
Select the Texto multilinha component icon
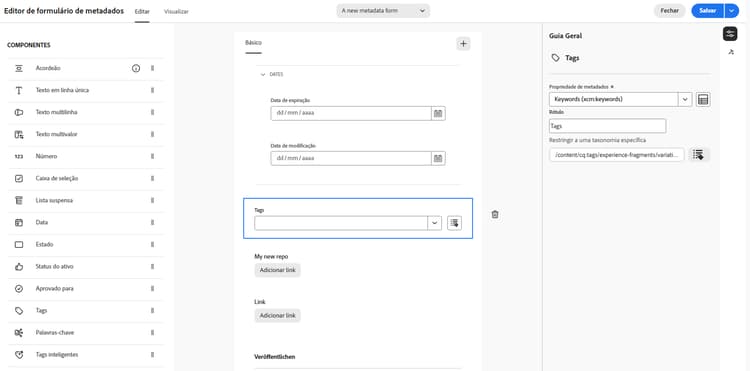19,112
